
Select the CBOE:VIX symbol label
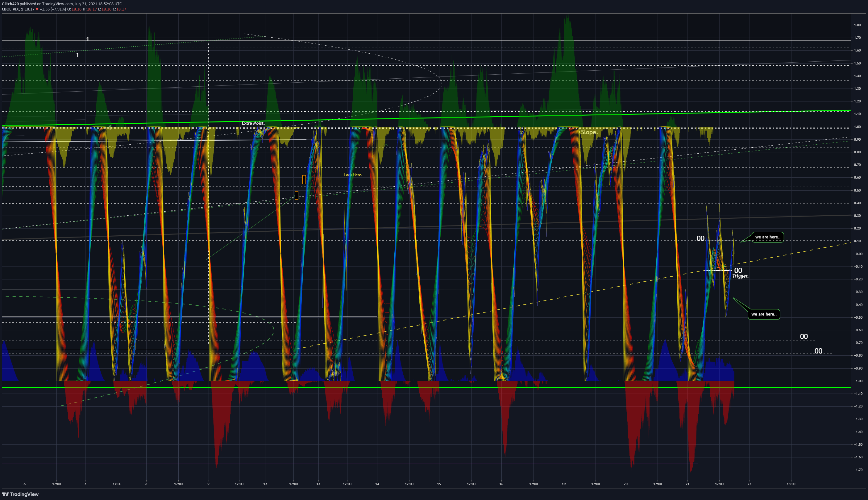10,9
